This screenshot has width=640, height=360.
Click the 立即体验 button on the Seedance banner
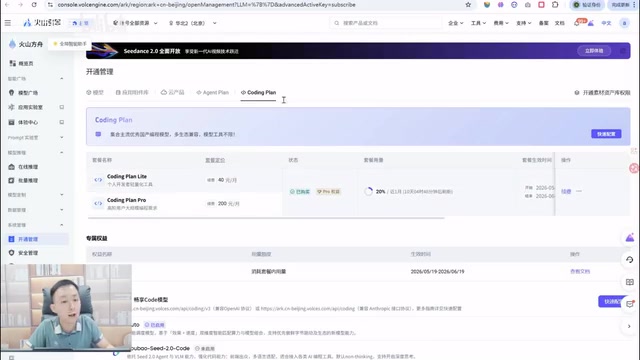tap(594, 51)
